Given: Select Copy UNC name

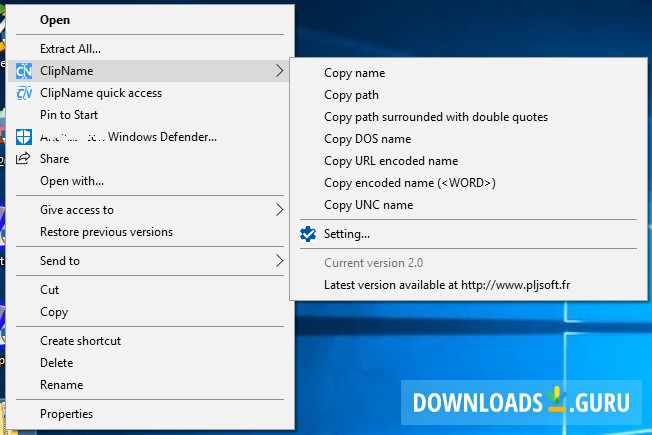Looking at the screenshot, I should [469, 205].
